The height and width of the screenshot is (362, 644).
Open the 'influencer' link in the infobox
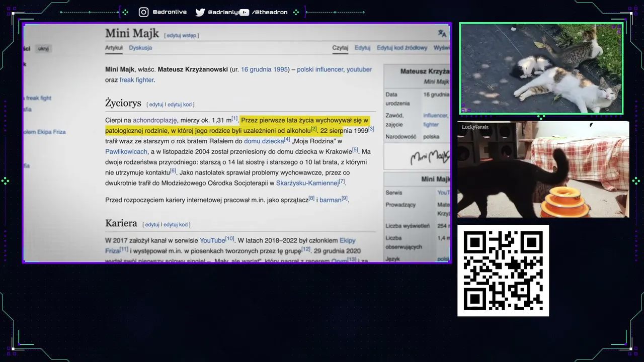click(x=435, y=116)
